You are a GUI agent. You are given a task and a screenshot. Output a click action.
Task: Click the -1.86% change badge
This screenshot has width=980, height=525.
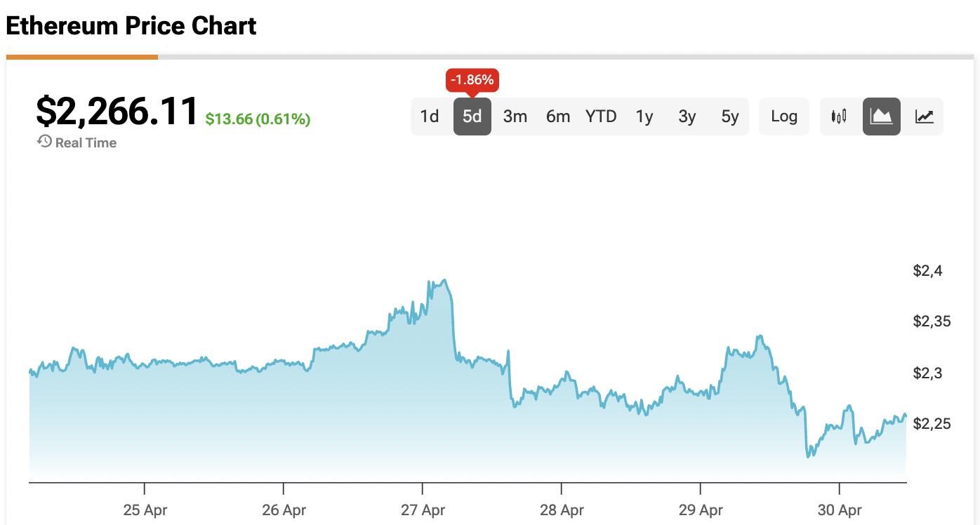pos(472,80)
